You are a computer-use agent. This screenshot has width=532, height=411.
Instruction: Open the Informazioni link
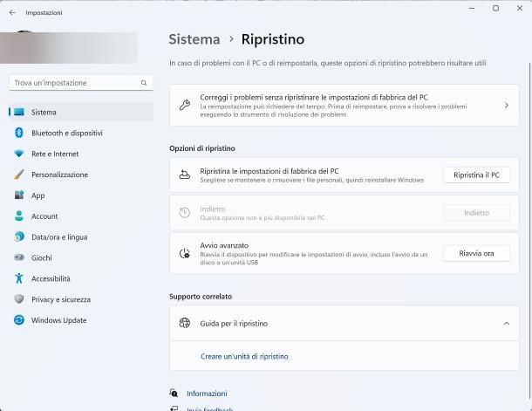[x=207, y=394]
